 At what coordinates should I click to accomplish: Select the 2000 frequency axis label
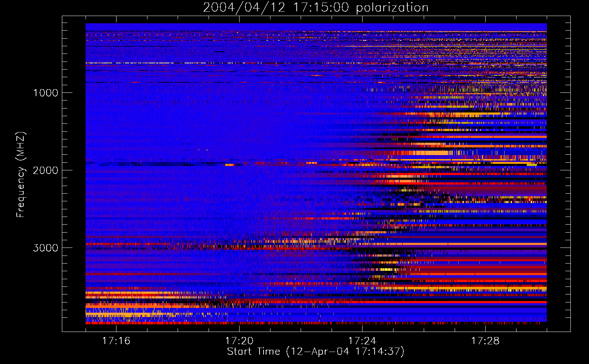(46, 170)
